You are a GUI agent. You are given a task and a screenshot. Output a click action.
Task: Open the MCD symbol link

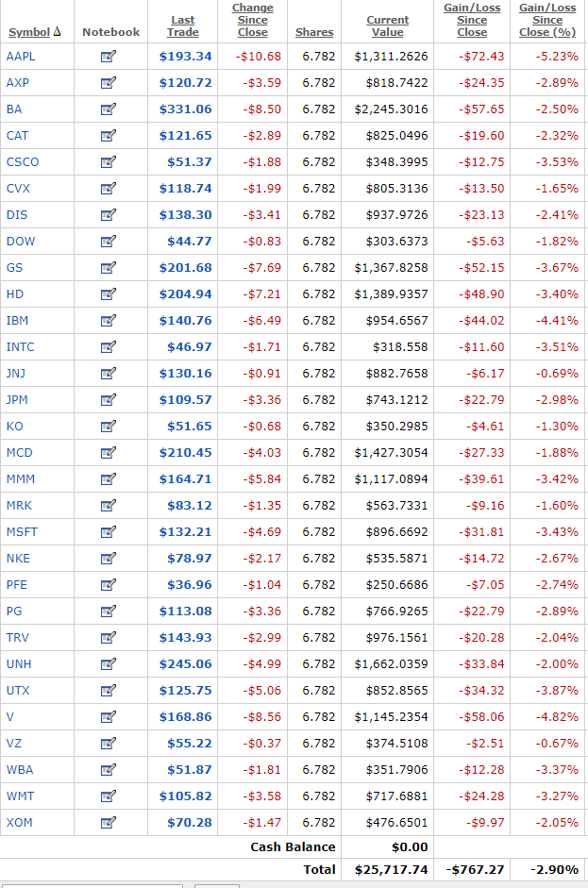19,453
